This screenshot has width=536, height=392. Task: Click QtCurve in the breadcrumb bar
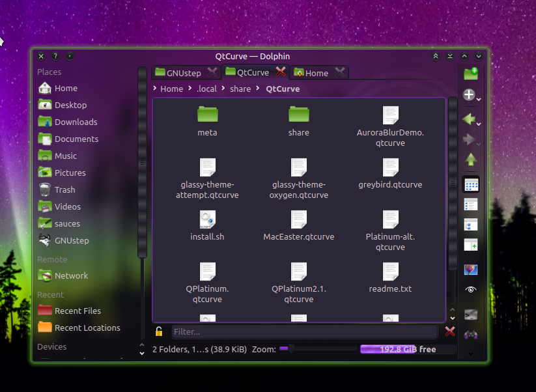click(283, 89)
